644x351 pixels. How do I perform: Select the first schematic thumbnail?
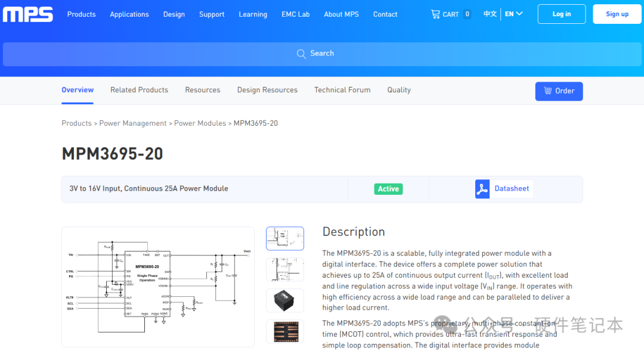[x=284, y=238]
